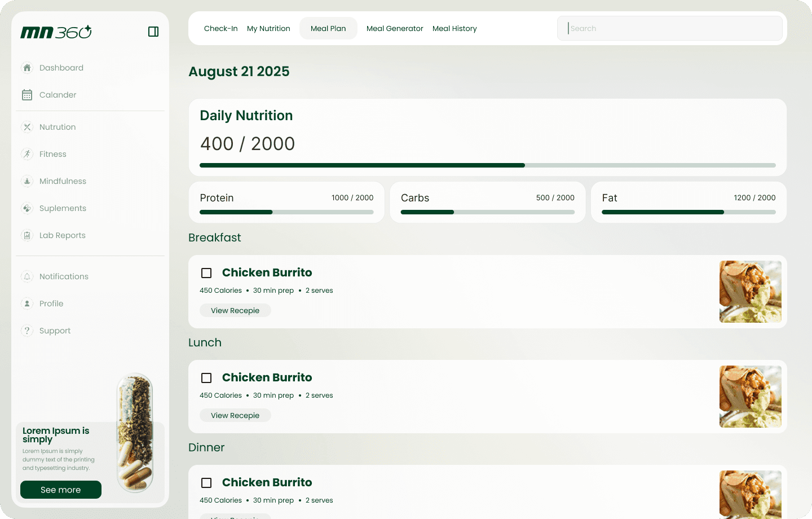812x519 pixels.
Task: Switch to the Check-In tab
Action: [x=220, y=28]
